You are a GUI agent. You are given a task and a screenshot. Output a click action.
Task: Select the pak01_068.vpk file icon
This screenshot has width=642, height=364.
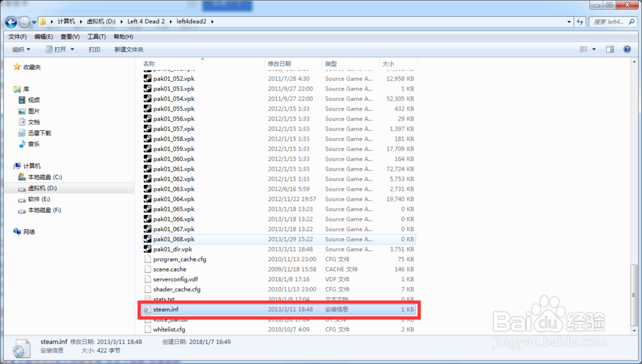pos(148,239)
